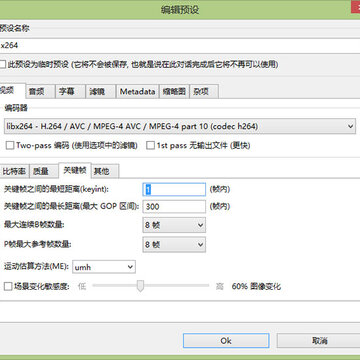This screenshot has width=360, height=360.
Task: Open the 滤镜 tab
Action: (x=100, y=91)
